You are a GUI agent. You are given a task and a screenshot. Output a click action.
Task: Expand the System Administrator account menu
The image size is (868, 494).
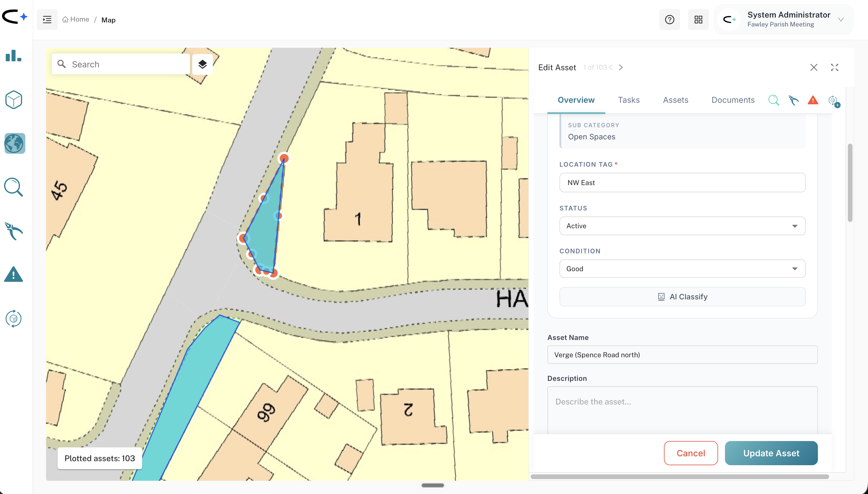pyautogui.click(x=784, y=20)
